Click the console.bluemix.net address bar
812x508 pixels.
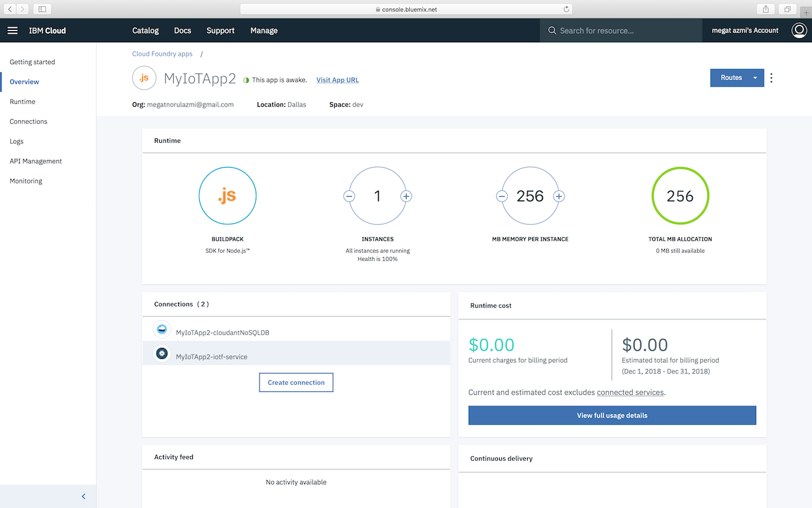pos(406,9)
